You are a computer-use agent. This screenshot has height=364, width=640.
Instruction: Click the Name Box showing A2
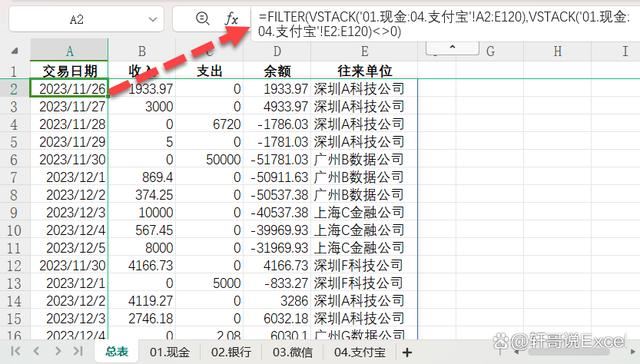click(86, 19)
